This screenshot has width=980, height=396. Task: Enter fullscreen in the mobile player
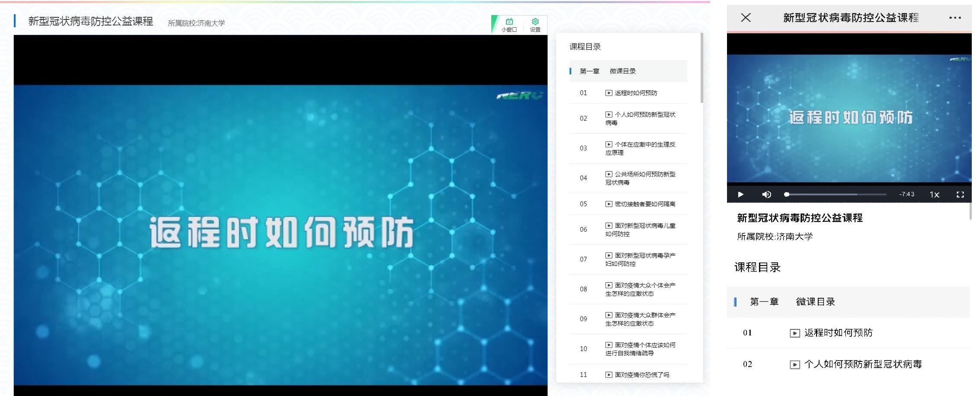point(960,195)
